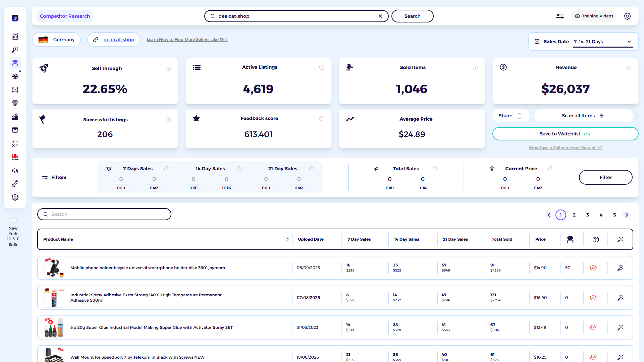Open the settings gear at sidebar bottom
This screenshot has height=362, width=644.
tap(15, 197)
